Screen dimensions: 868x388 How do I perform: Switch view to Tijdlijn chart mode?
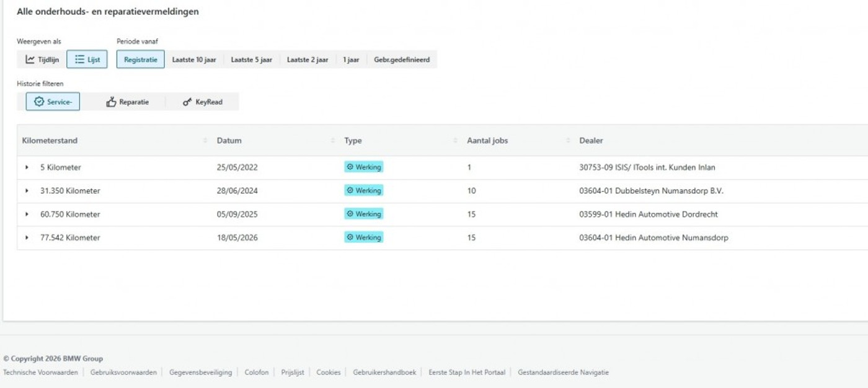[x=42, y=60]
